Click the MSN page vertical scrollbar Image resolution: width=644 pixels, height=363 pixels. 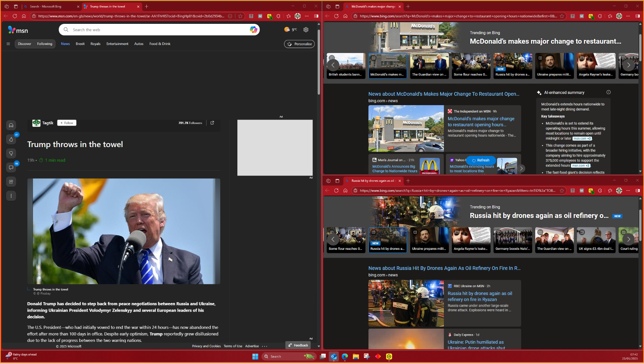[319, 62]
